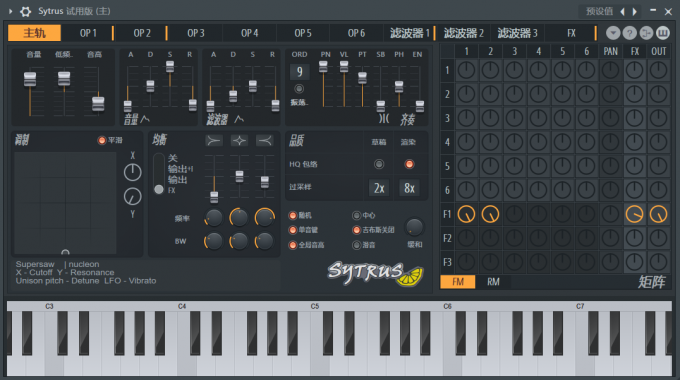Select the next preset arrow
680x380 pixels.
[634, 12]
